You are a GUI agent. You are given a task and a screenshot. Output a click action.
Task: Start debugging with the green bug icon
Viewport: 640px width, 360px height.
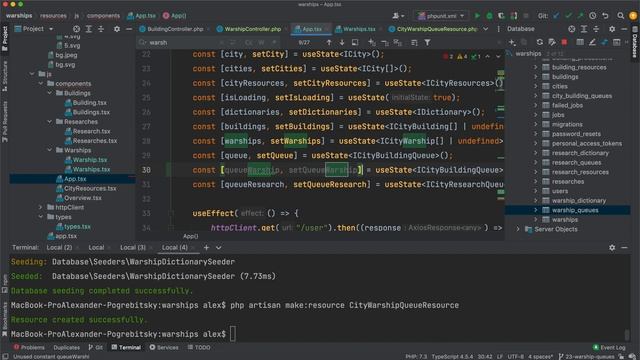(489, 16)
